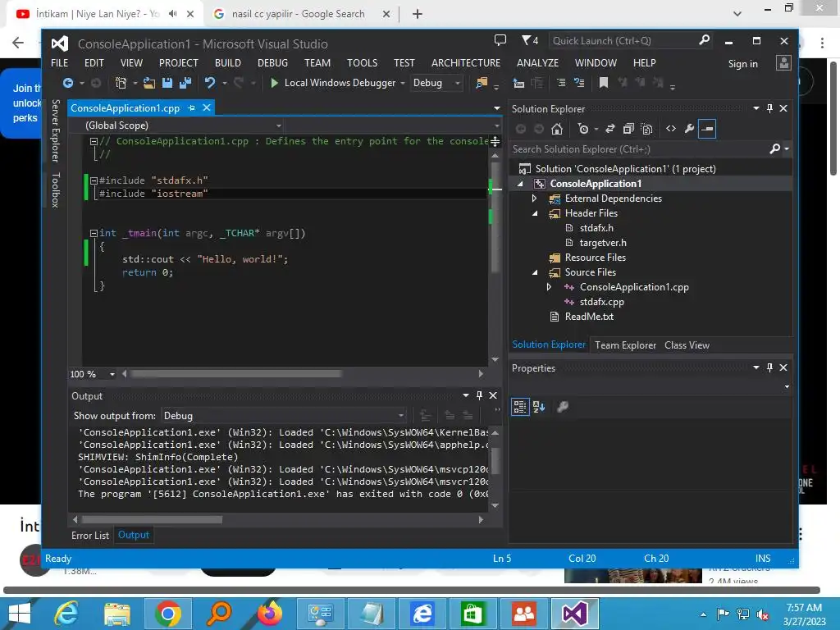Select stdafx.h in Solution Explorer
Image resolution: width=840 pixels, height=630 pixels.
click(x=596, y=228)
